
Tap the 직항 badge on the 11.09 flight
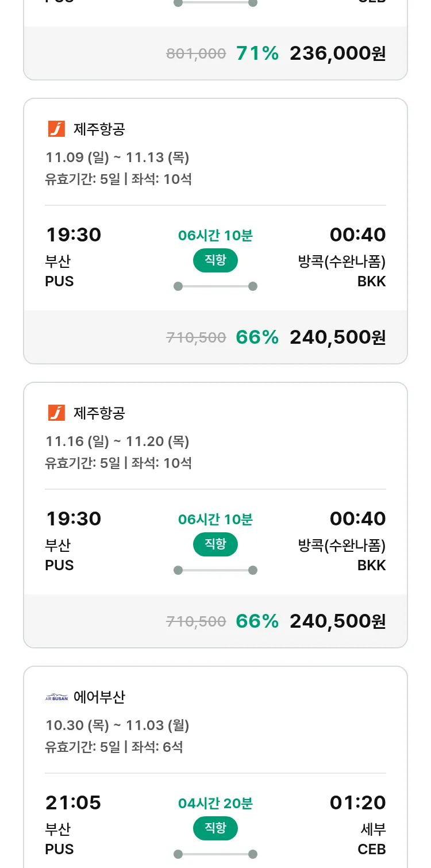pyautogui.click(x=215, y=260)
